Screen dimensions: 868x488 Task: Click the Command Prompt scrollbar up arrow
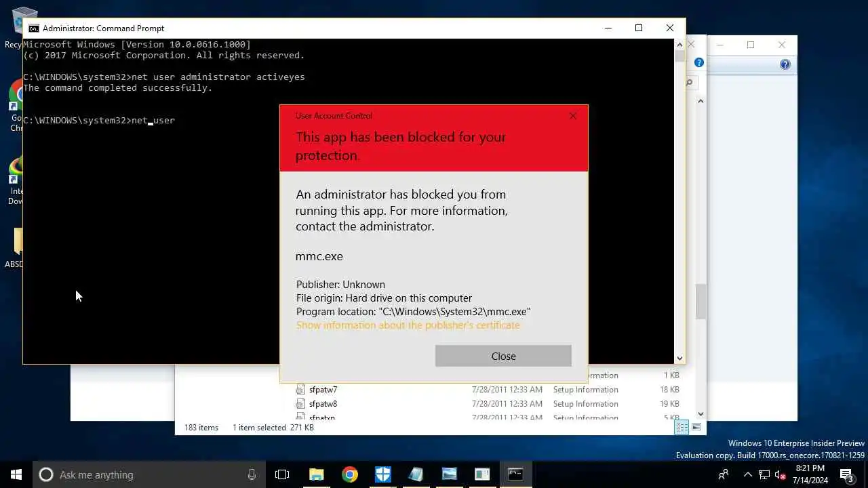(x=679, y=44)
